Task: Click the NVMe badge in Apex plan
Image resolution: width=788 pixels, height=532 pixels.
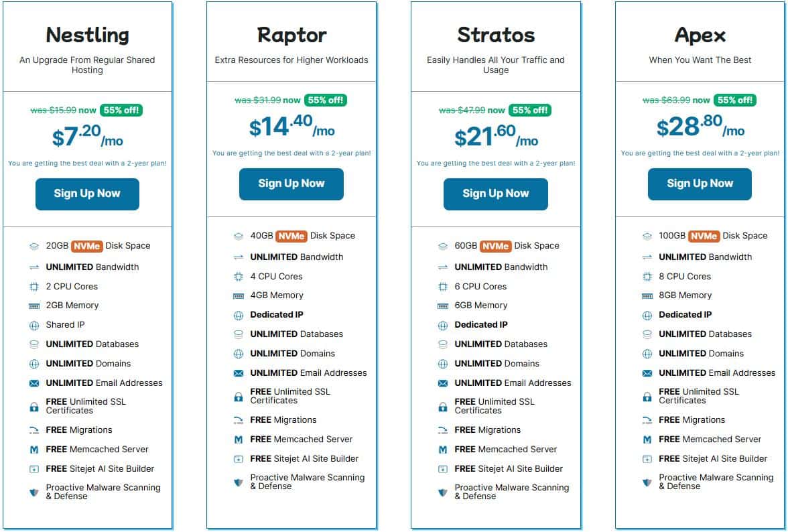Action: tap(704, 236)
